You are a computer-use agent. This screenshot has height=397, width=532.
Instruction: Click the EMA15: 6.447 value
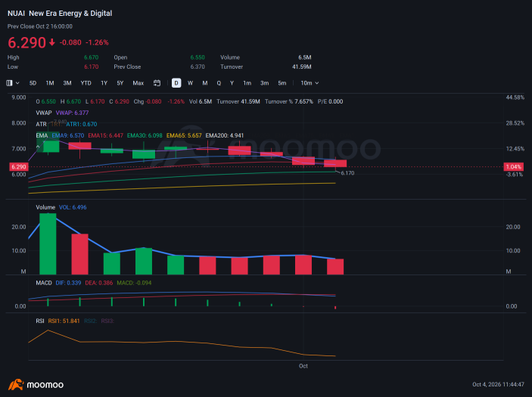[105, 135]
